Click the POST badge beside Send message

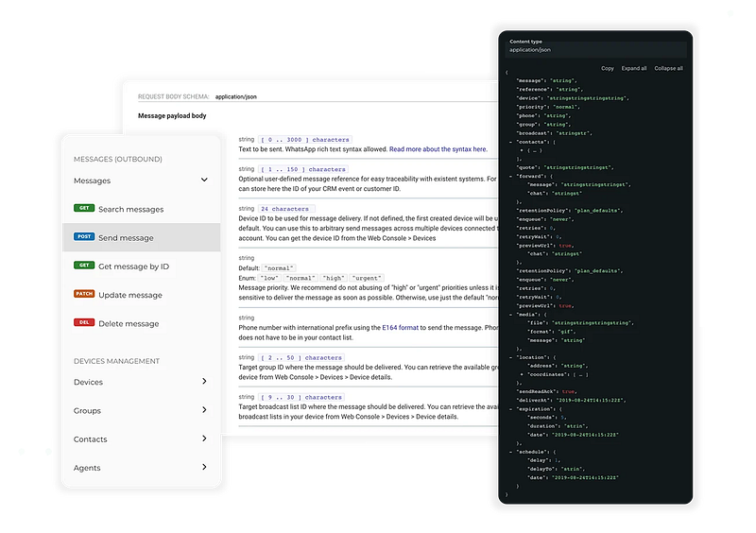[x=83, y=237]
